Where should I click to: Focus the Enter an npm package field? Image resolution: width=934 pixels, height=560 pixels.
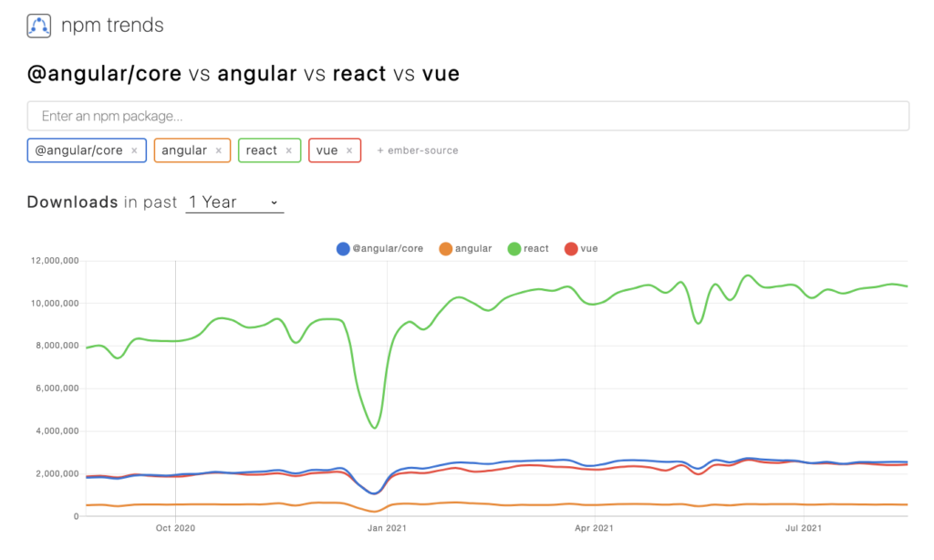coord(468,116)
